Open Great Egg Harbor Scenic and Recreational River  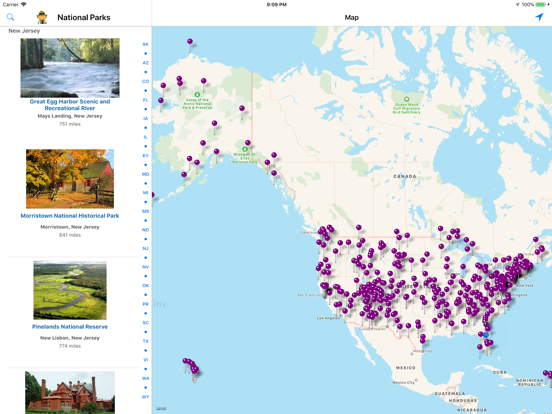coord(70,105)
